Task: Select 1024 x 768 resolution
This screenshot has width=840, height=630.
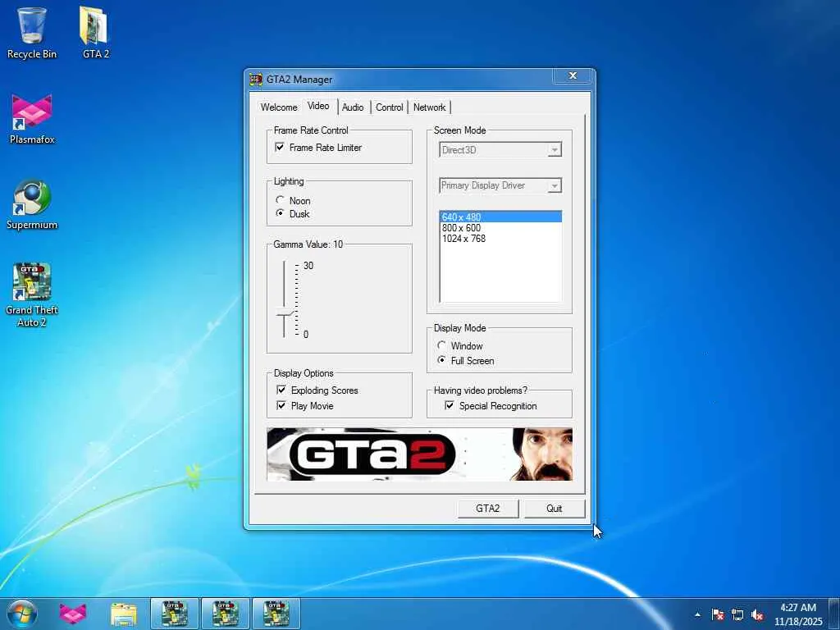Action: pos(500,239)
